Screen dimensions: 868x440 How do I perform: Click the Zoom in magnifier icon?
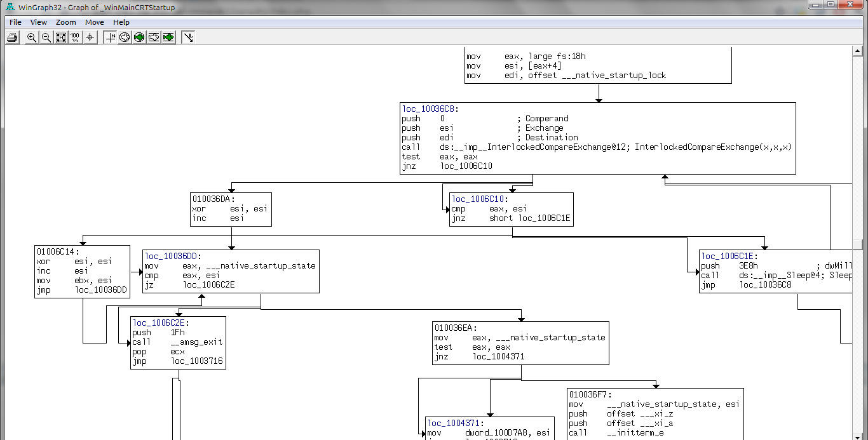[32, 37]
